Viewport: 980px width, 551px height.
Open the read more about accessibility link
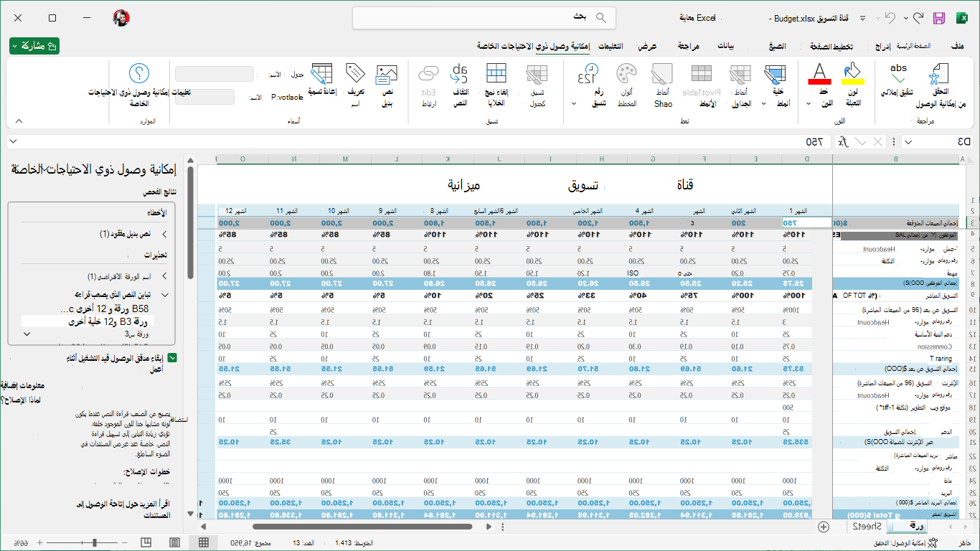tap(123, 509)
